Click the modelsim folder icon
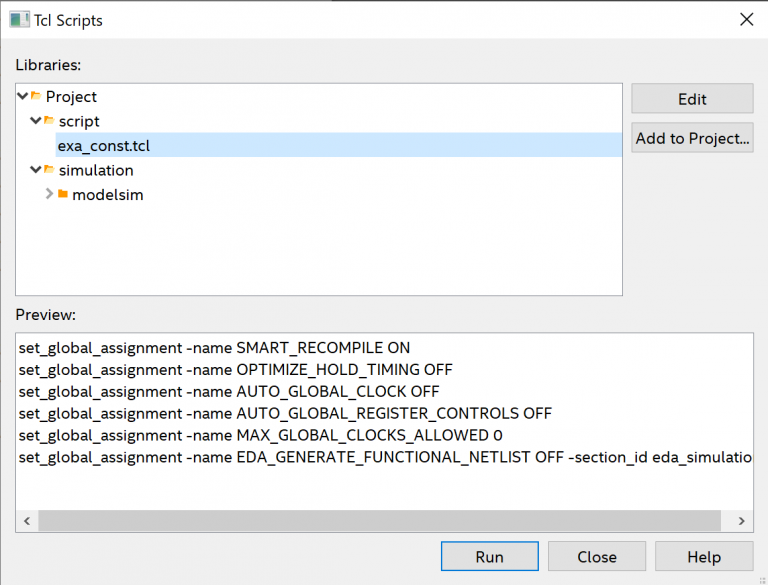Viewport: 768px width, 585px height. [62, 195]
